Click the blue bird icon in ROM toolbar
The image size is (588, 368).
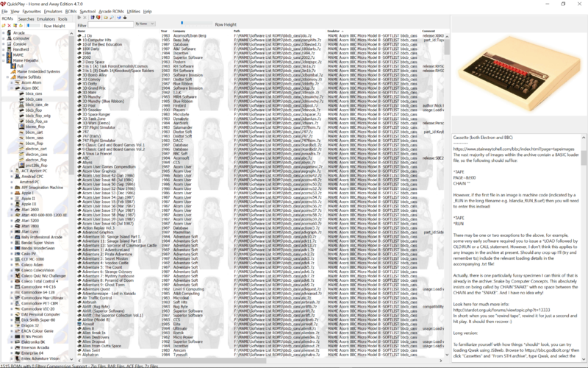click(x=119, y=18)
